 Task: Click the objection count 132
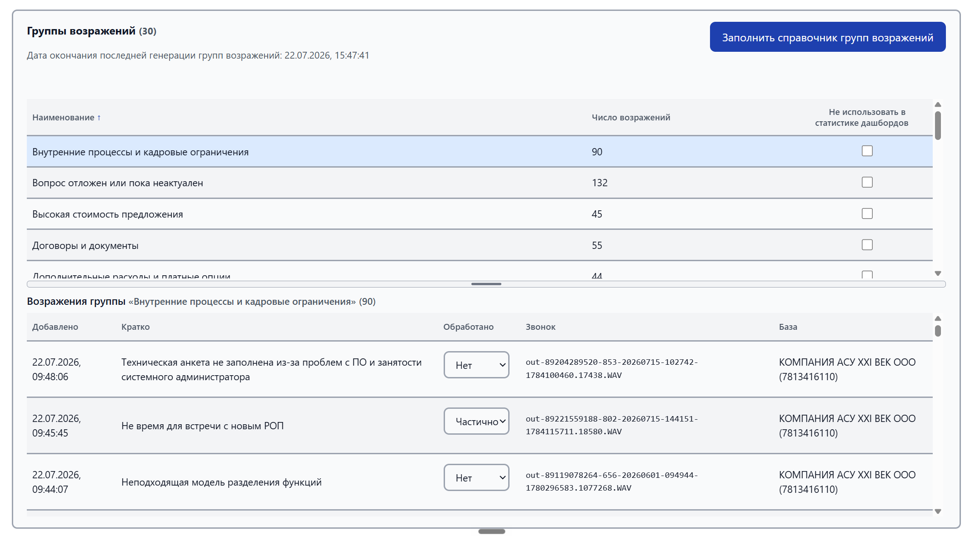click(x=600, y=183)
